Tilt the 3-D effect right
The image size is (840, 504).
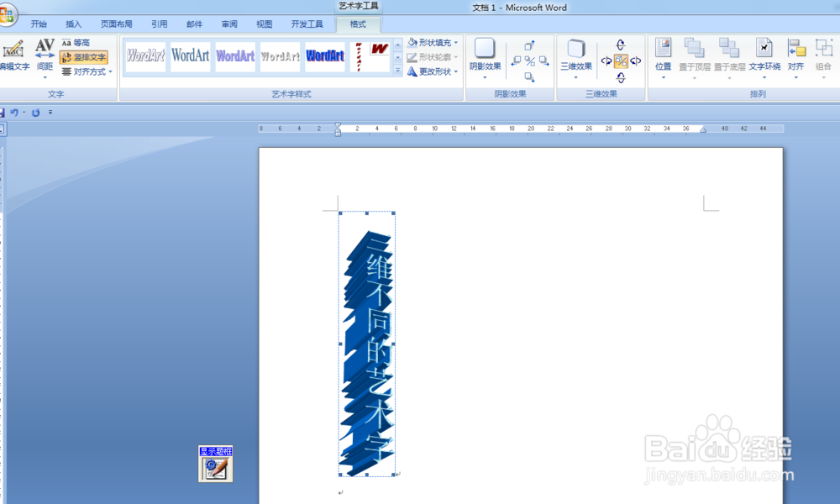pos(636,61)
